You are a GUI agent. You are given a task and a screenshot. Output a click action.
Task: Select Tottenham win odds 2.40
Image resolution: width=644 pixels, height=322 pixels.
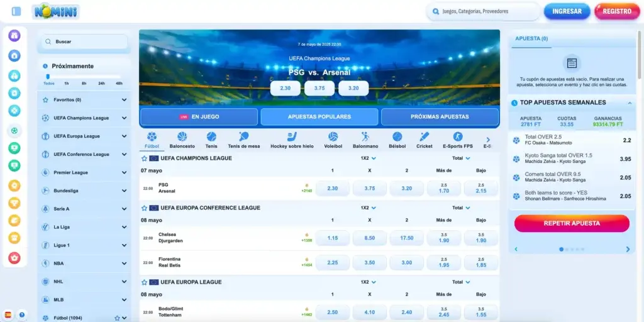click(x=407, y=312)
